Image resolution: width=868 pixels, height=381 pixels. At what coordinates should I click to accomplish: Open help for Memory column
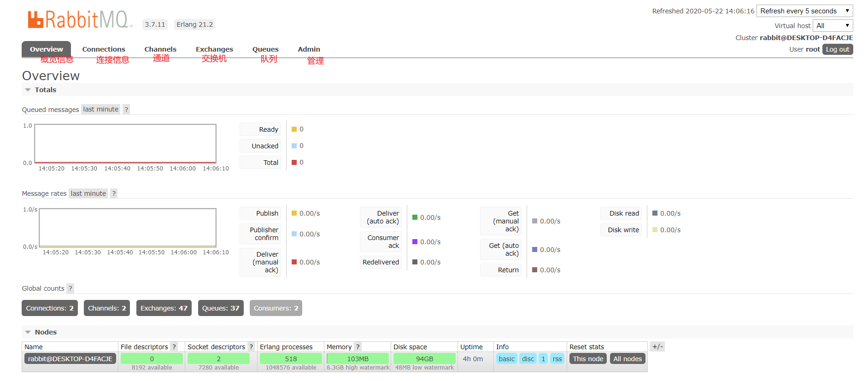coord(358,347)
